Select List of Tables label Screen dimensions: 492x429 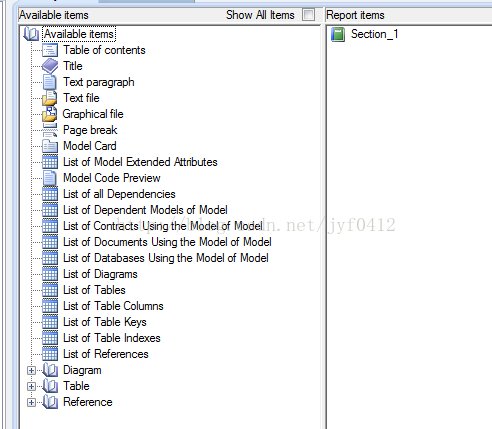click(x=94, y=290)
